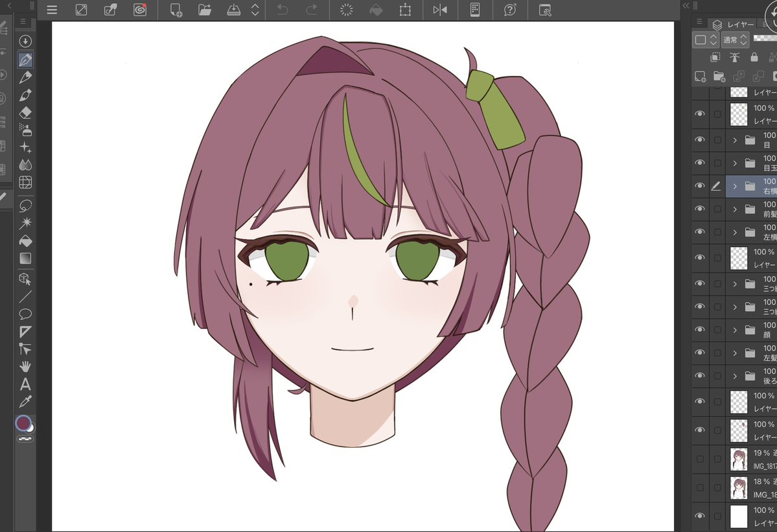Screen dimensions: 777x532
Task: Click the transparent color swatch below main color
Action: click(x=25, y=439)
